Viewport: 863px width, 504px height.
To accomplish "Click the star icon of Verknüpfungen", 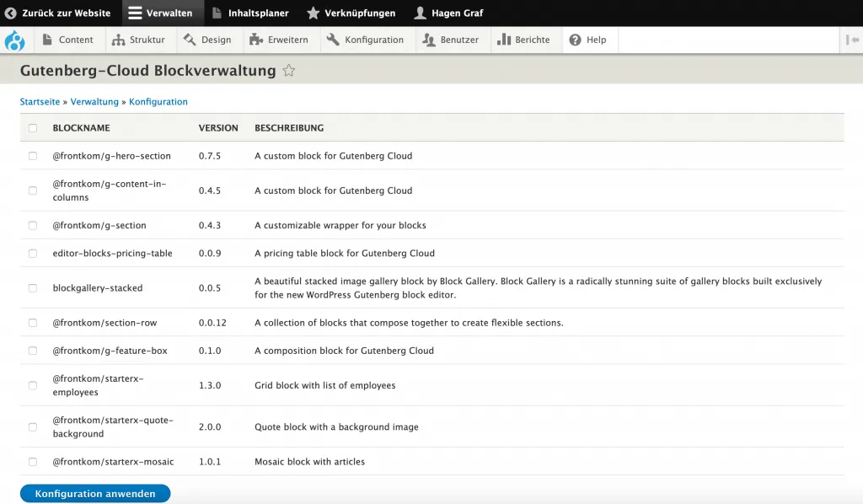I will tap(314, 13).
